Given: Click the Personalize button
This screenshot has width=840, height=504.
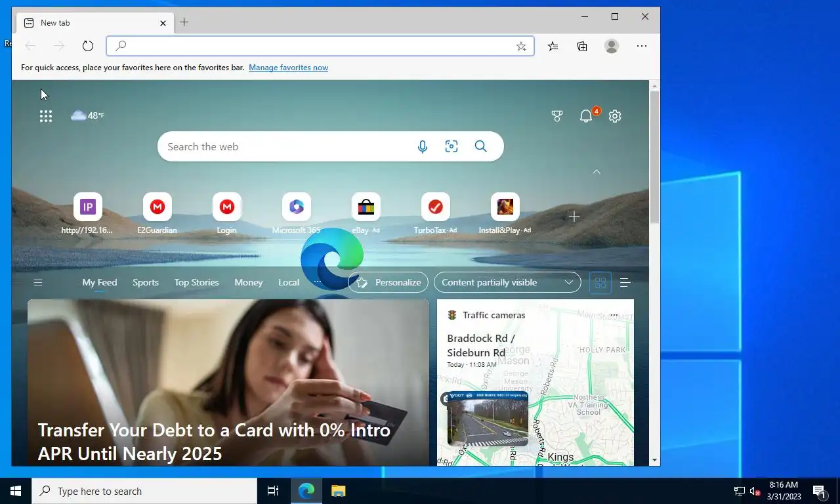Looking at the screenshot, I should [388, 282].
